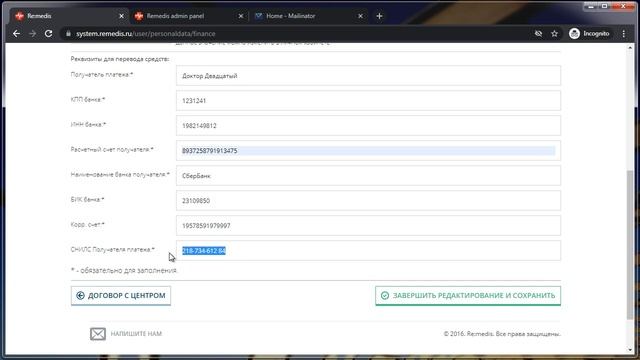Viewport: 640px width, 360px height.
Task: Click the envelope icon in the footer
Action: (x=98, y=334)
